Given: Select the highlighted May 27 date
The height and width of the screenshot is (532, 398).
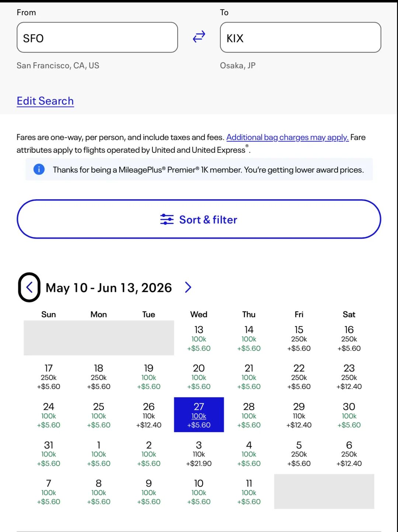Looking at the screenshot, I should pos(199,415).
